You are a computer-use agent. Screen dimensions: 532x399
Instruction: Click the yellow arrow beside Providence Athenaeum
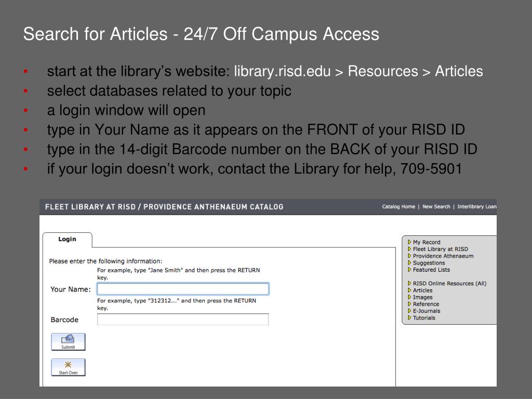(409, 256)
